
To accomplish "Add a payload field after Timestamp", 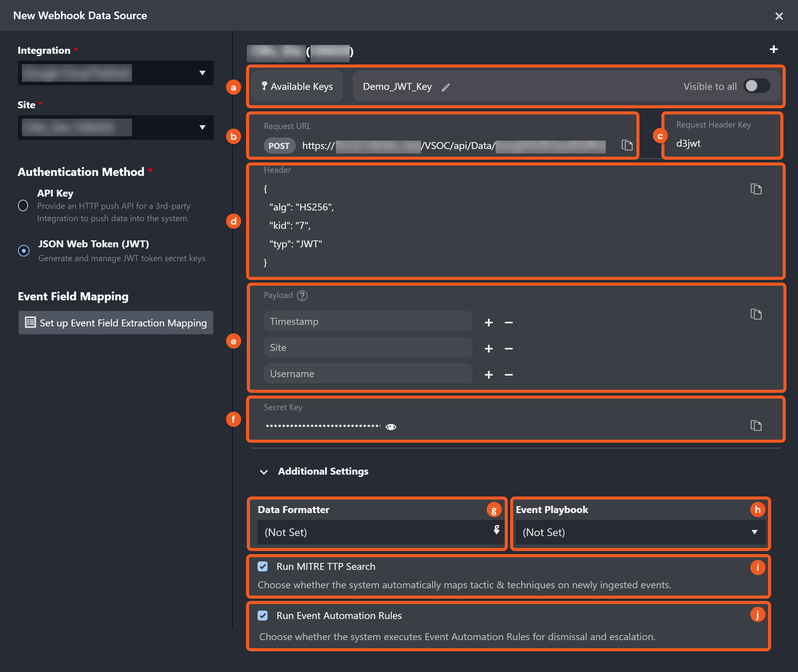I will coord(488,322).
